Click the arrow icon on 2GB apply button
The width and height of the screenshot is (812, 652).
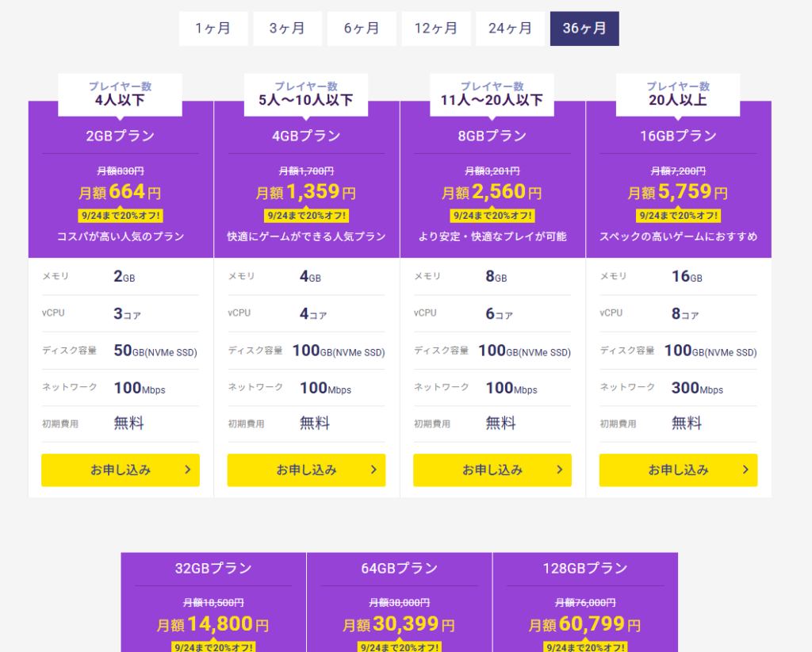[188, 470]
